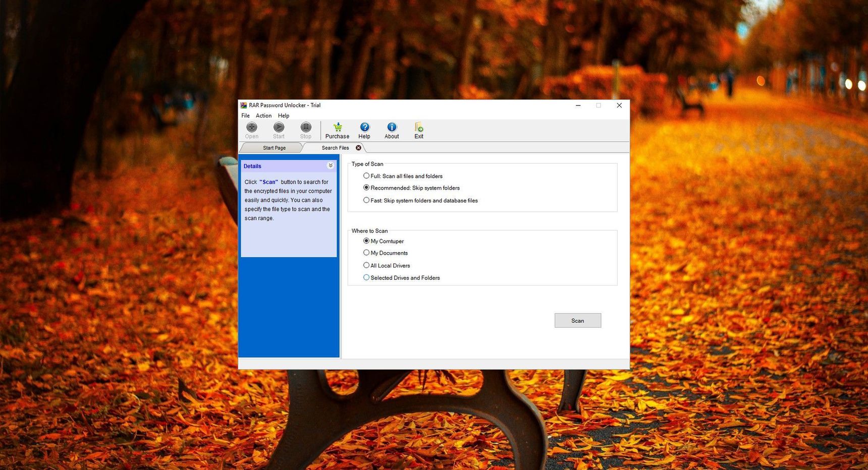Close the Search Files tab
This screenshot has width=868, height=470.
pyautogui.click(x=358, y=148)
